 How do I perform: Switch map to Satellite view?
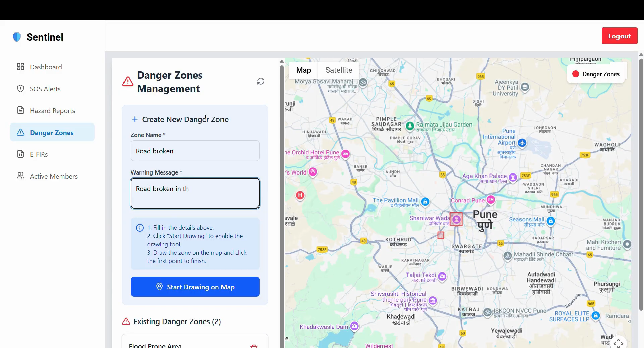coord(338,70)
